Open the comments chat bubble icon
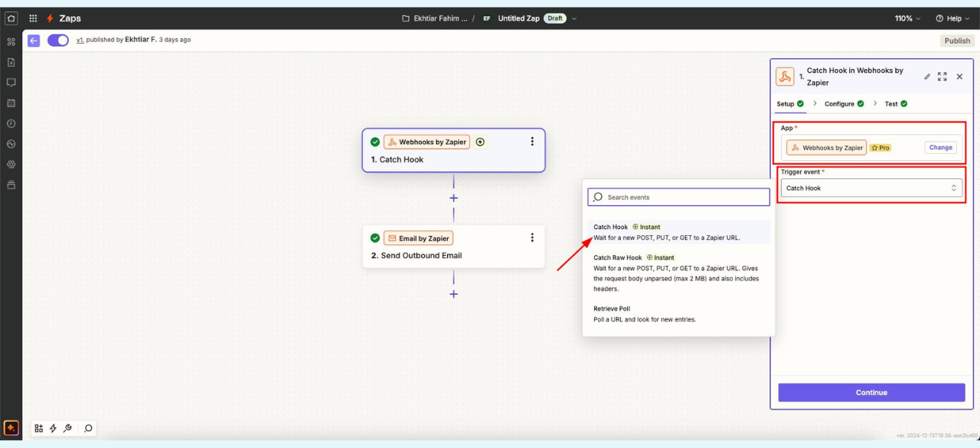The width and height of the screenshot is (980, 448). tap(11, 83)
